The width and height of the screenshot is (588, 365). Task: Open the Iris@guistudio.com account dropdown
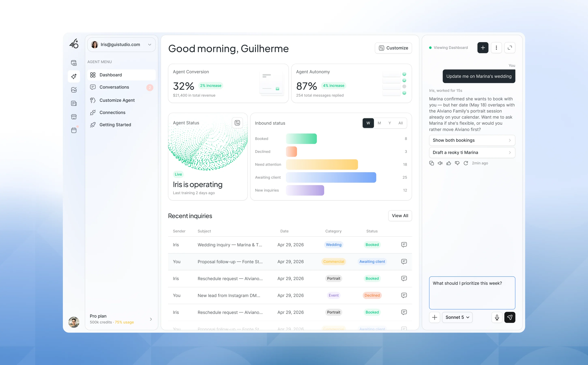pos(121,45)
